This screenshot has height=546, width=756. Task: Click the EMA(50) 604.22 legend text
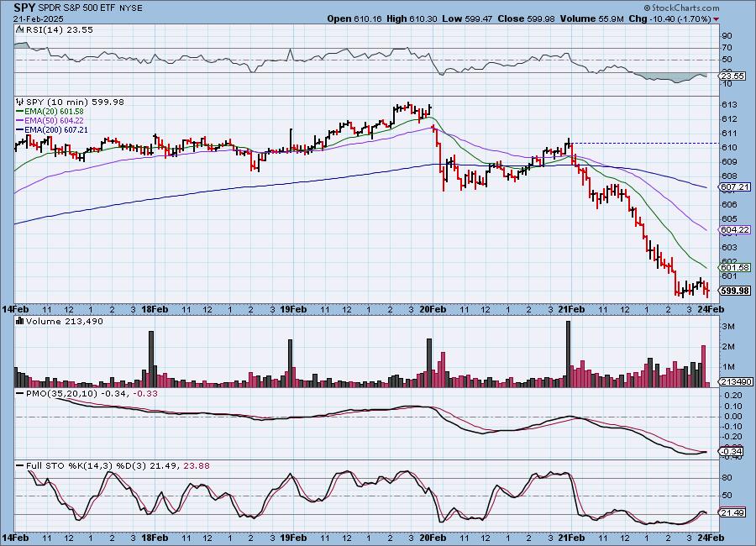click(54, 121)
